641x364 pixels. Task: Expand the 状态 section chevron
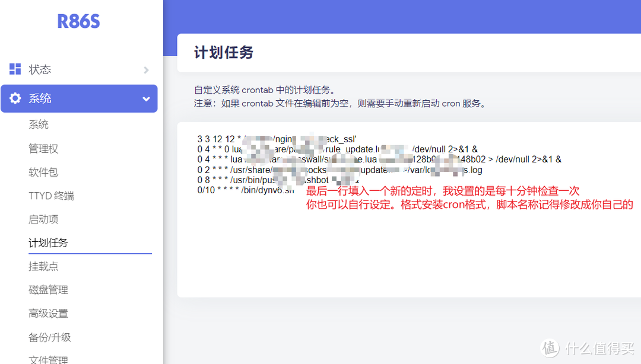146,69
